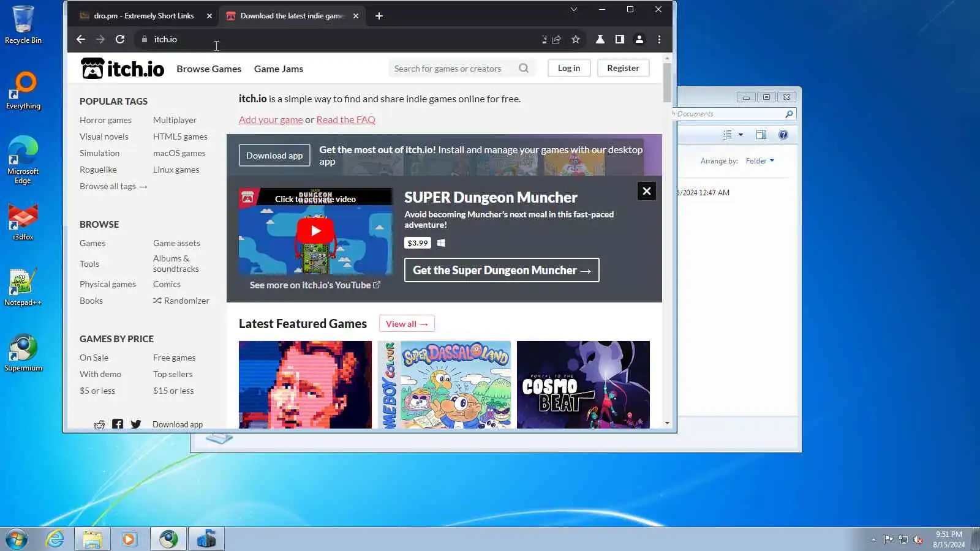Open the Horror games tag

[x=105, y=121]
